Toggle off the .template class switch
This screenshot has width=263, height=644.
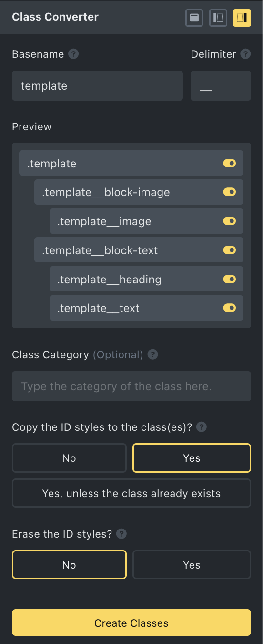(230, 163)
